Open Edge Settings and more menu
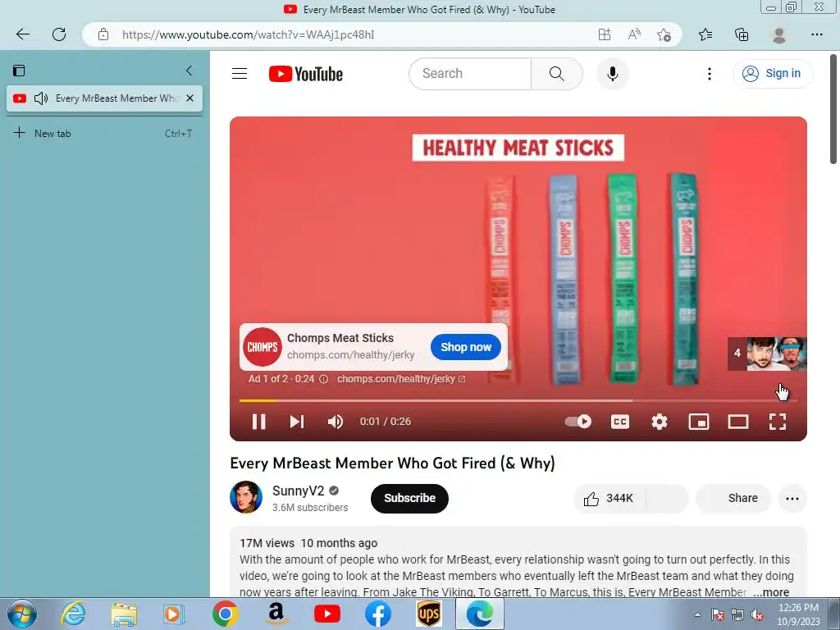The height and width of the screenshot is (630, 840). [816, 34]
